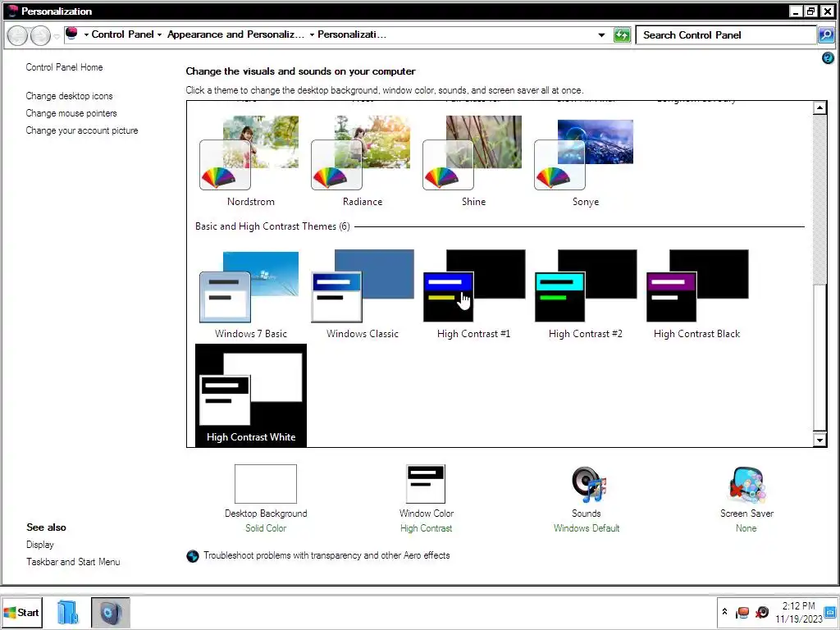Apply the High Contrast #1 theme
840x630 pixels.
(473, 294)
